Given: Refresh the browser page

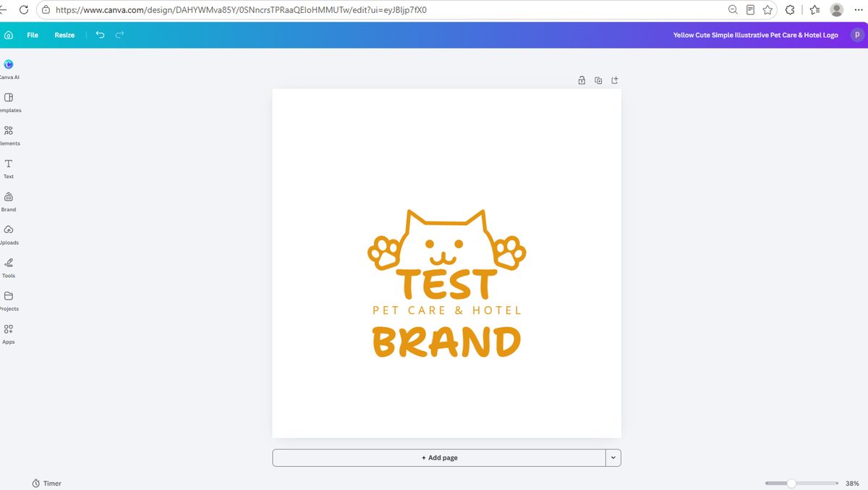Looking at the screenshot, I should (24, 10).
